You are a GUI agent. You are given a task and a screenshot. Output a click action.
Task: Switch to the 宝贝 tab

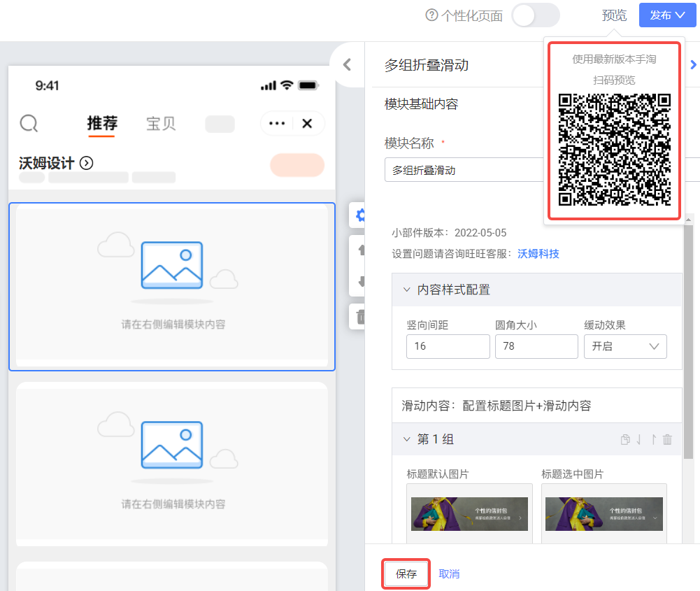click(x=161, y=124)
